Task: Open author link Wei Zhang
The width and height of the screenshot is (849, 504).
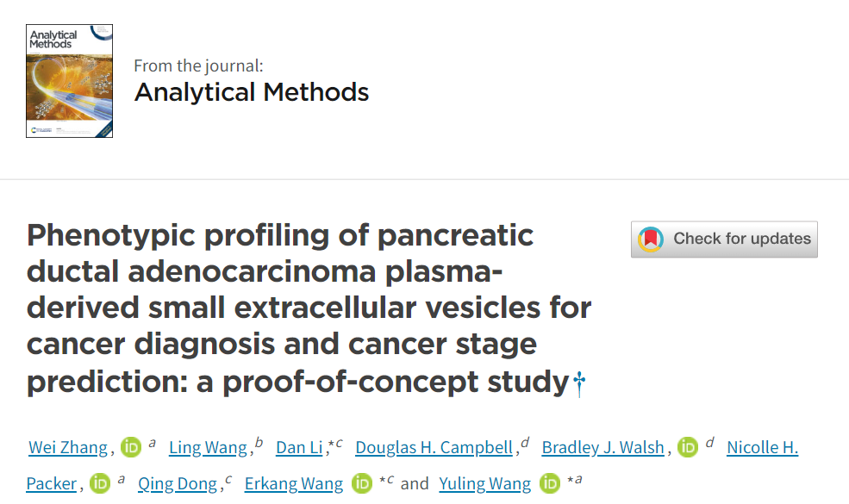Action: [x=68, y=448]
